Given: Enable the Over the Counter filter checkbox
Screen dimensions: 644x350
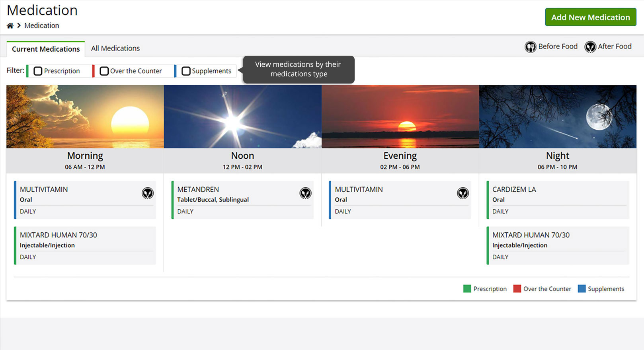Looking at the screenshot, I should tap(104, 71).
